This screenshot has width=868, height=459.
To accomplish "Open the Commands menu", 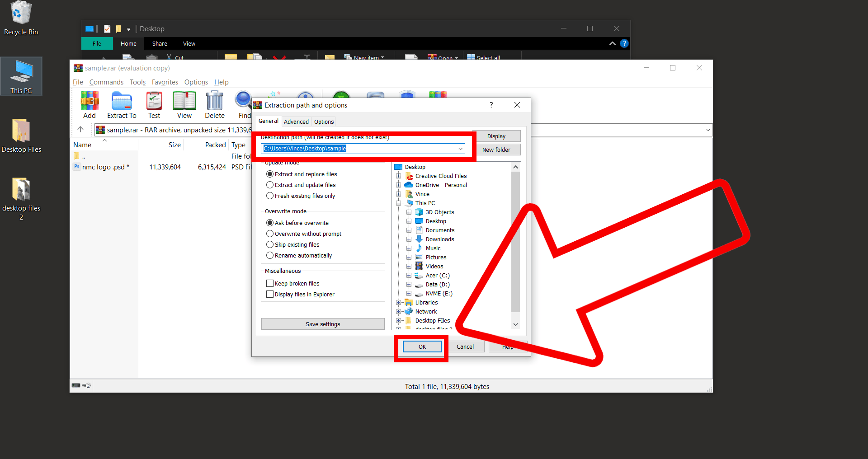I will coord(106,82).
